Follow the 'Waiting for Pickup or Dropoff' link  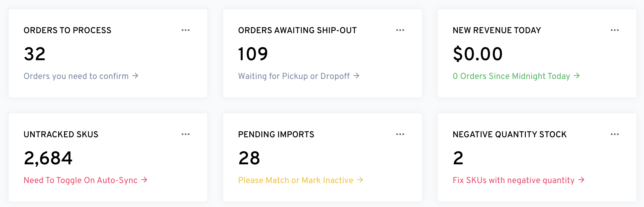coord(294,76)
